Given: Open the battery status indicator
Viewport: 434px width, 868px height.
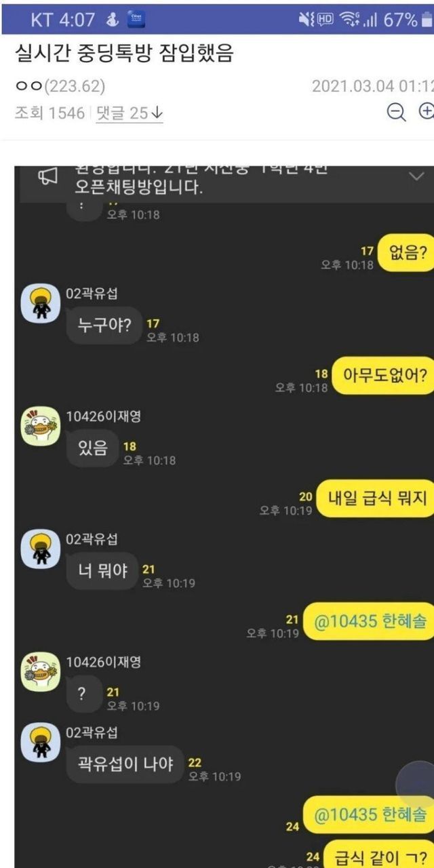Looking at the screenshot, I should [x=427, y=20].
